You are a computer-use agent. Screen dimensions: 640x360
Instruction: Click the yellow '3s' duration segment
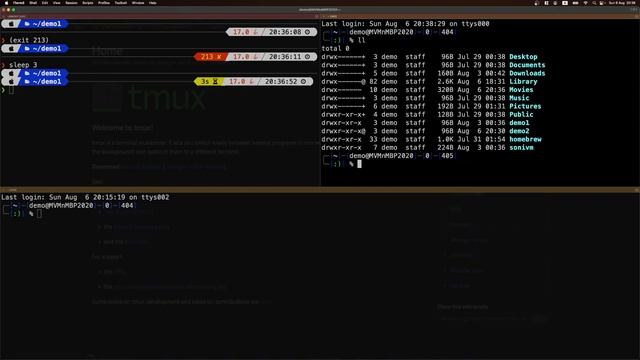[209, 82]
